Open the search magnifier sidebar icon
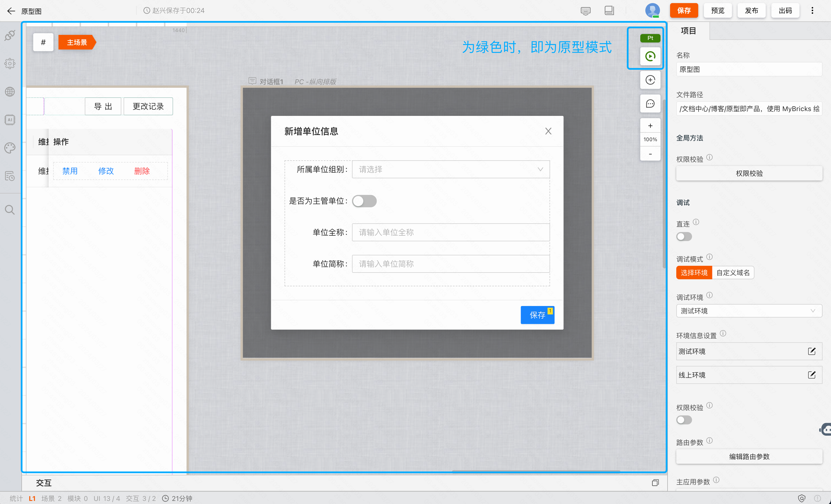This screenshot has width=831, height=504. pyautogui.click(x=10, y=210)
